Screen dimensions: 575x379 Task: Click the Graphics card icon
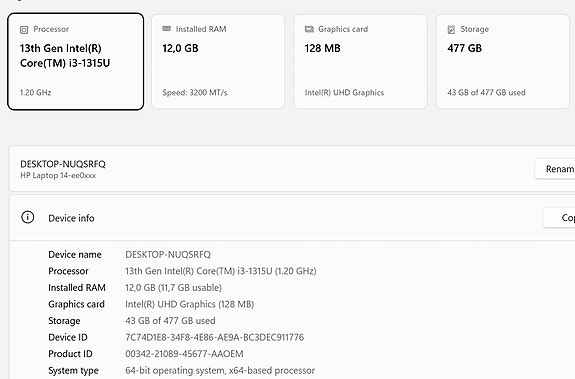[309, 29]
